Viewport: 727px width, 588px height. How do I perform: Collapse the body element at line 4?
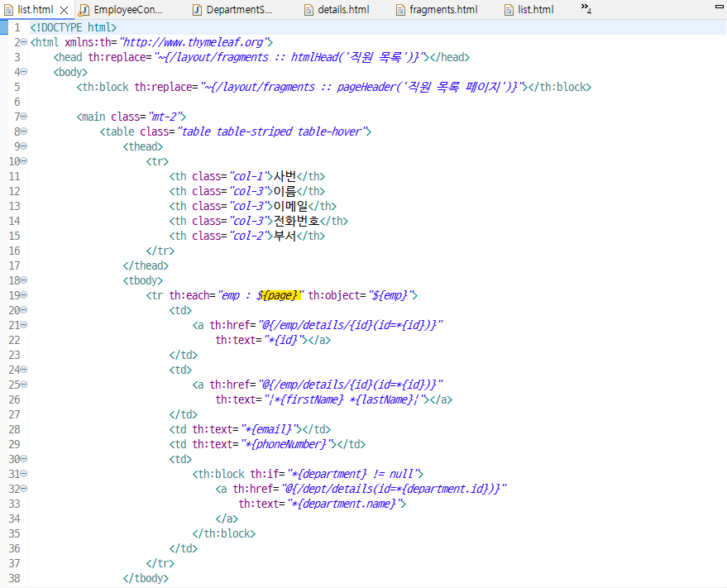point(24,72)
